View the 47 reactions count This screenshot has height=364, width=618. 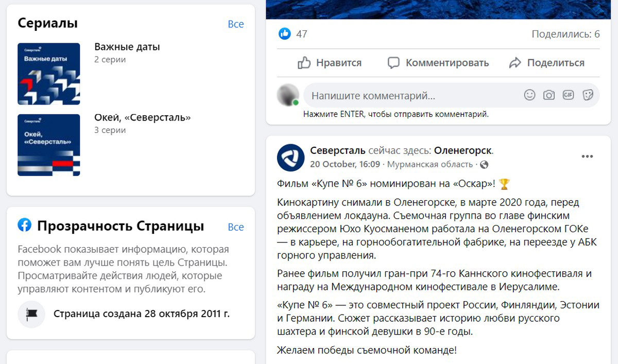[x=302, y=34]
